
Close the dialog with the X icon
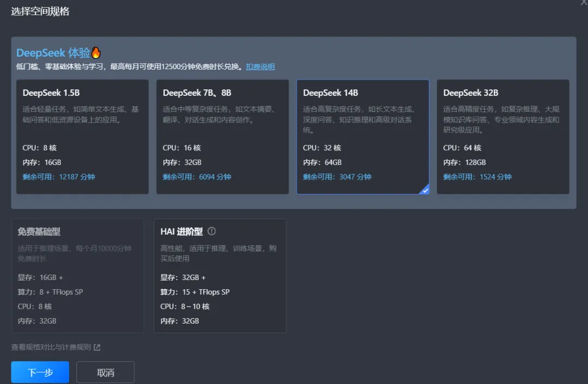pos(584,2)
